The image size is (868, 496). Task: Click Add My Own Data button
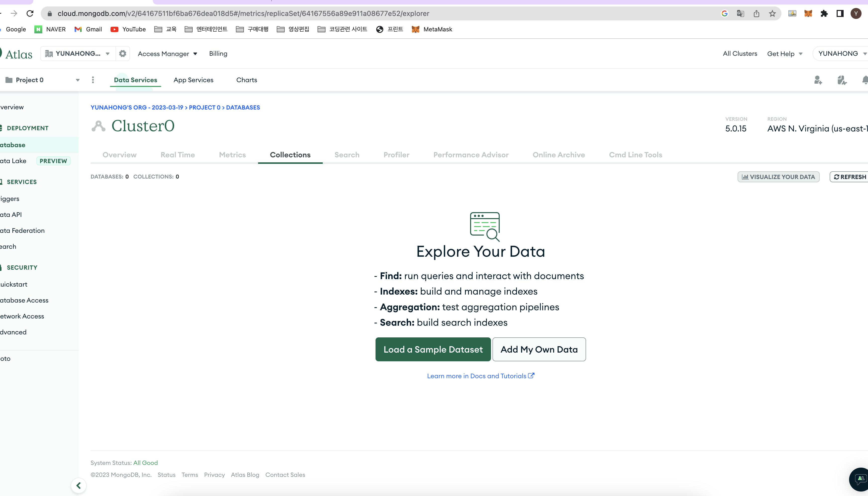[539, 349]
